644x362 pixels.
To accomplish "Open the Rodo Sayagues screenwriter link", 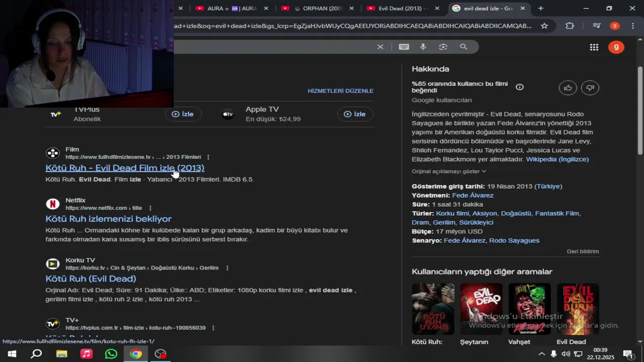I will (514, 240).
